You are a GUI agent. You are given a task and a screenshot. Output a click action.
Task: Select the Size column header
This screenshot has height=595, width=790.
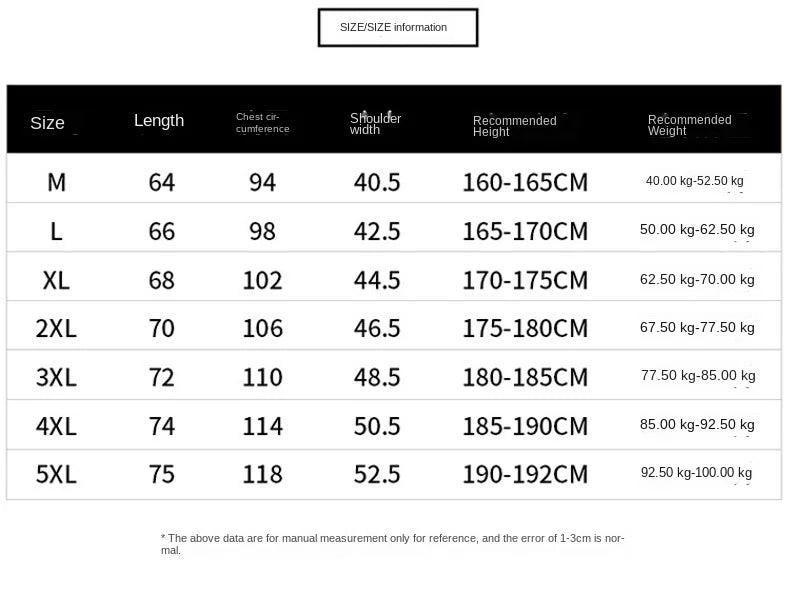click(47, 123)
